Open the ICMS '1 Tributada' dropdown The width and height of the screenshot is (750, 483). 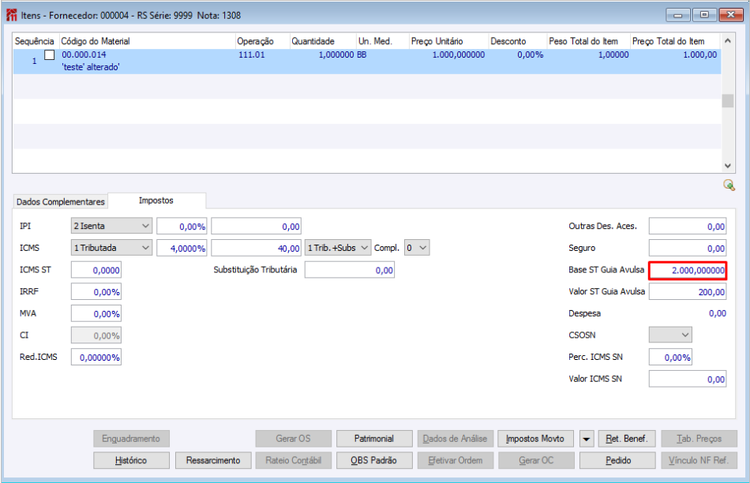[111, 248]
